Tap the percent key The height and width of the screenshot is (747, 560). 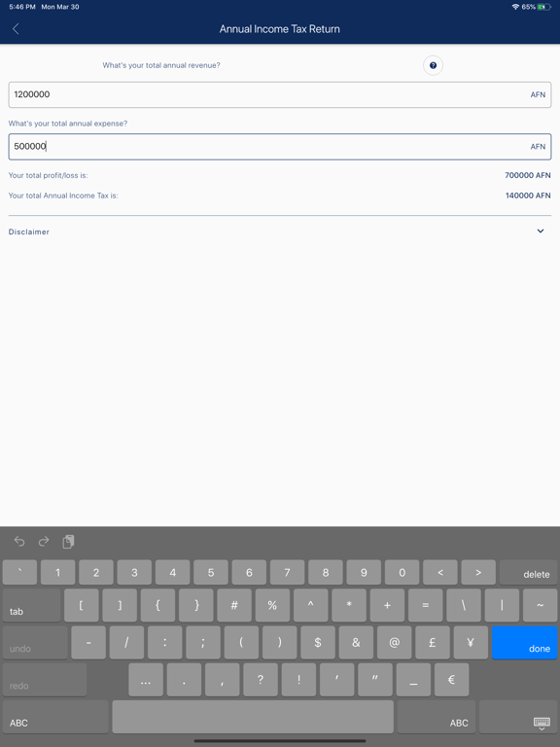point(272,605)
